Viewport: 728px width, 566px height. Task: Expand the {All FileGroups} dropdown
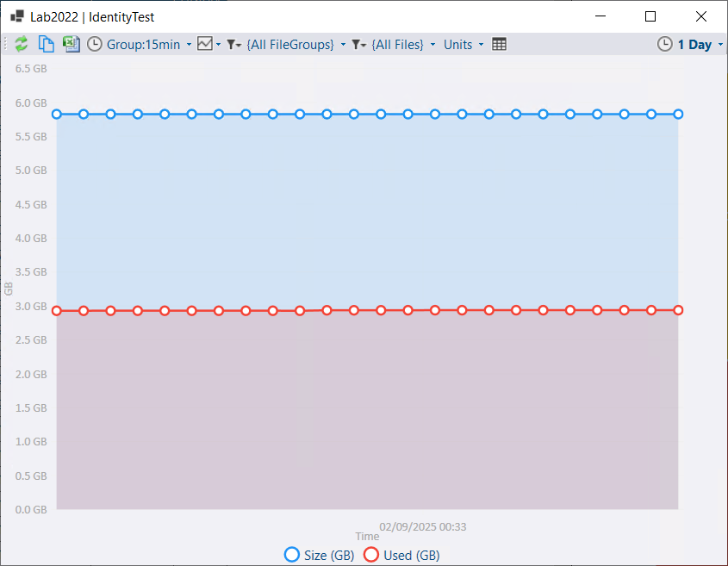[343, 45]
